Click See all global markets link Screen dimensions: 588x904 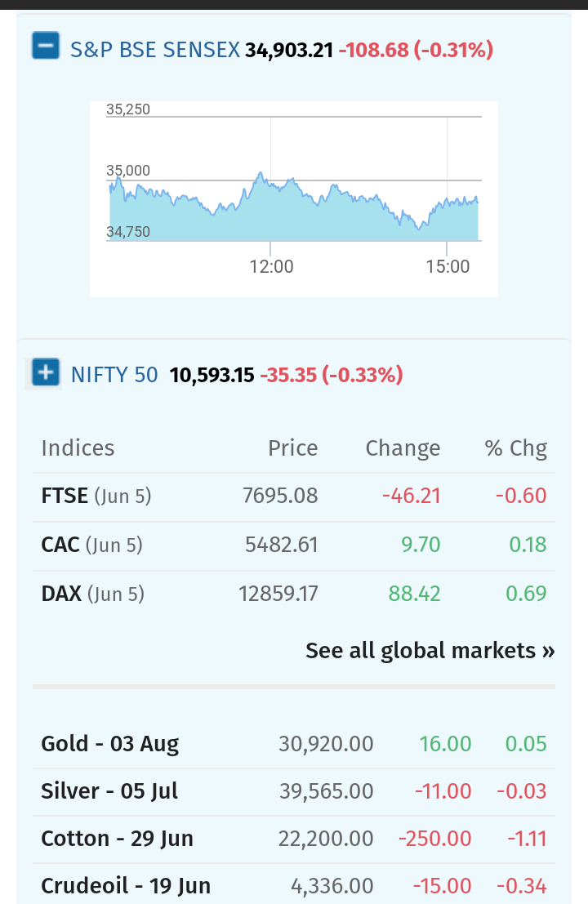[x=430, y=651]
